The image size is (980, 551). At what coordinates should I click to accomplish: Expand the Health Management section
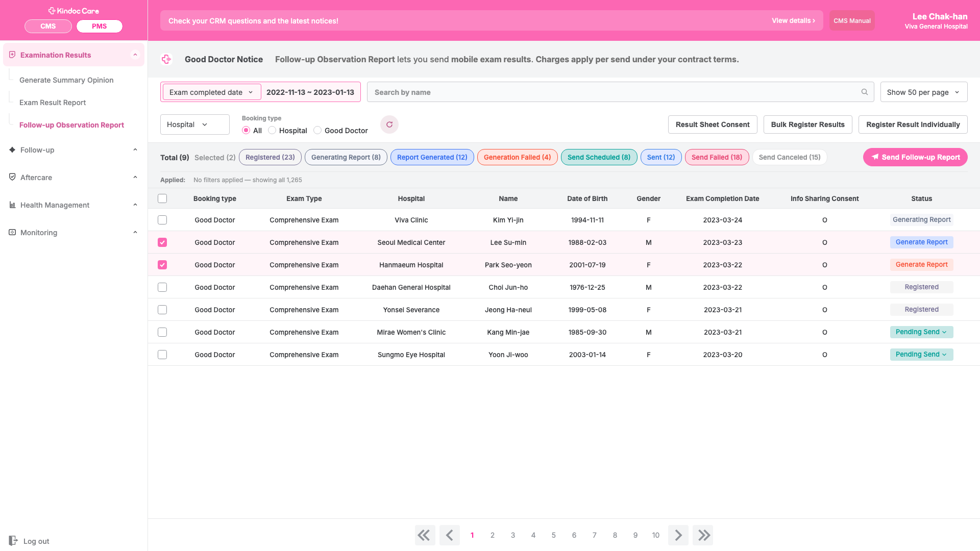135,205
